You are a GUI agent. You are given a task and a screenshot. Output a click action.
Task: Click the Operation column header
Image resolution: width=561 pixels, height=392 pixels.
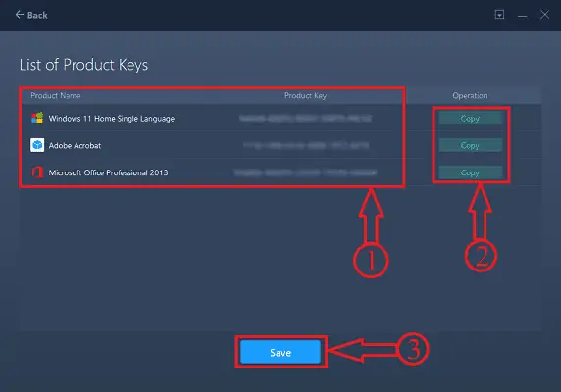tap(470, 95)
